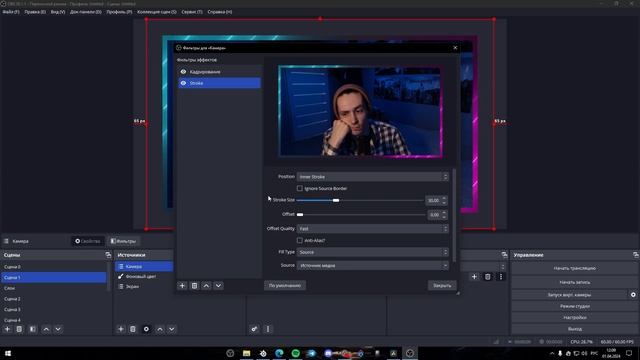
Task: Click the По умолчанию defaults button
Action: tap(285, 285)
